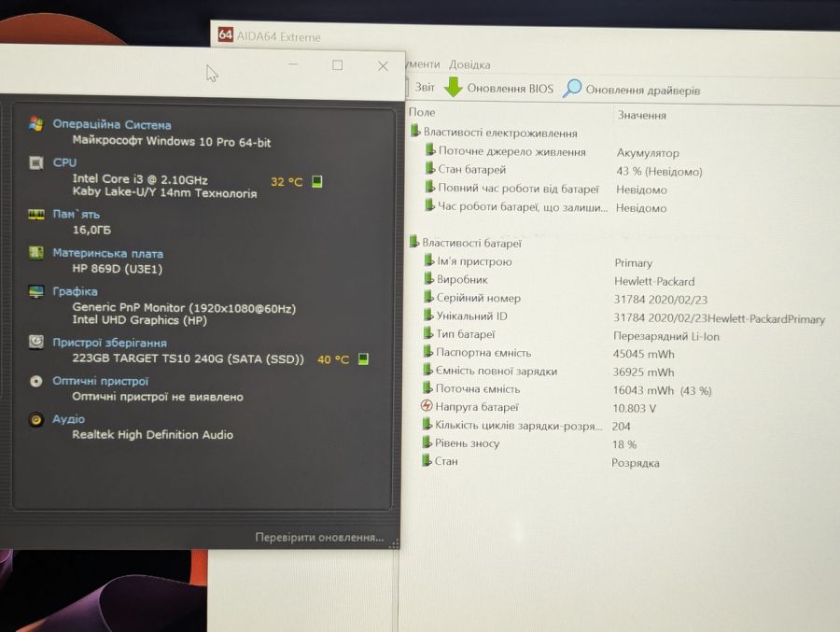840x632 pixels.
Task: Minimize the Speccy window
Action: pos(293,64)
